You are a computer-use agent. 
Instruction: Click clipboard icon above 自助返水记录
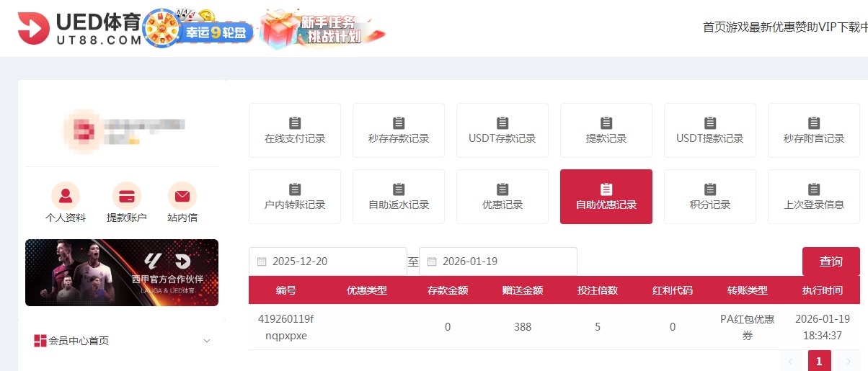tap(399, 189)
